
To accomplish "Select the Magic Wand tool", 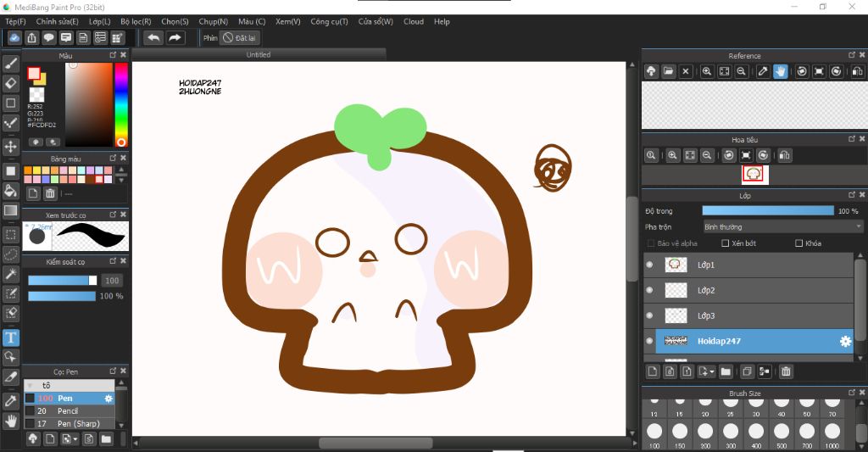I will point(11,274).
